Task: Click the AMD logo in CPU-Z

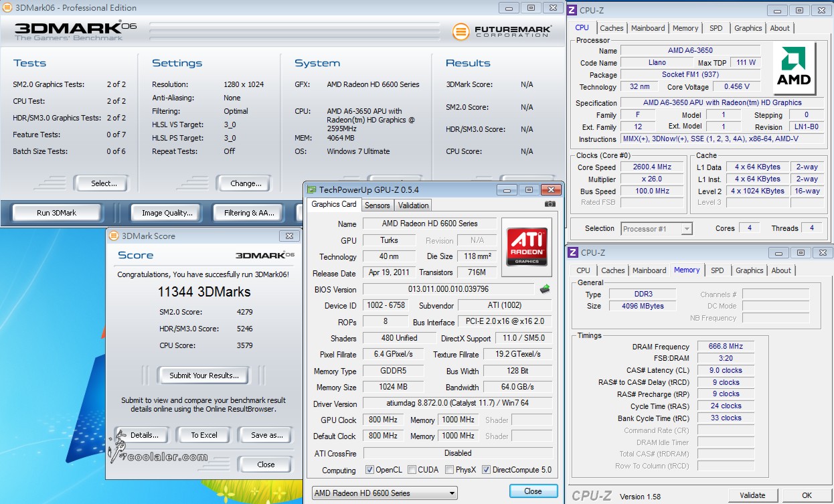Action: pyautogui.click(x=794, y=68)
